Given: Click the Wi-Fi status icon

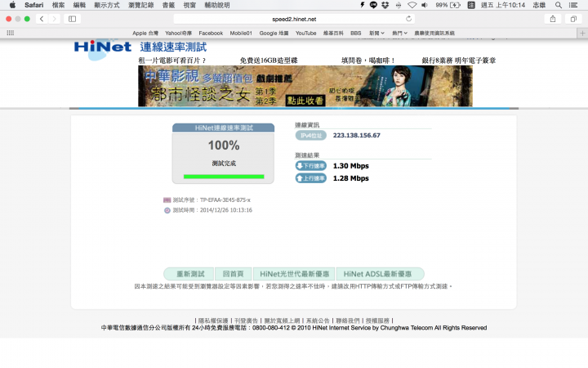Looking at the screenshot, I should click(412, 5).
